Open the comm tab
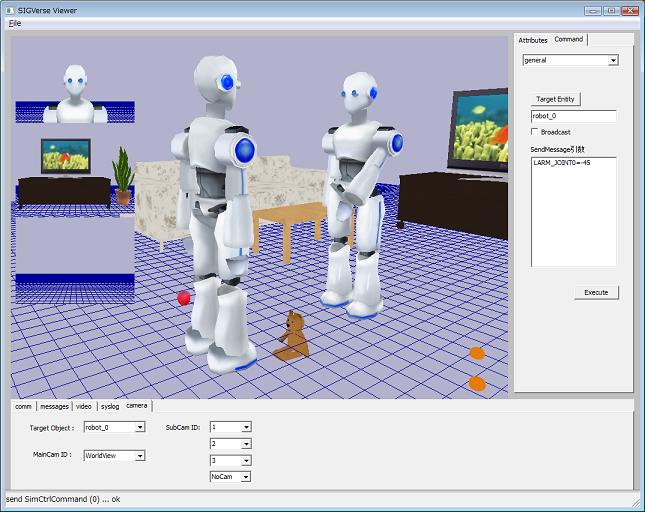Screen dimensions: 645x512 point(23,406)
